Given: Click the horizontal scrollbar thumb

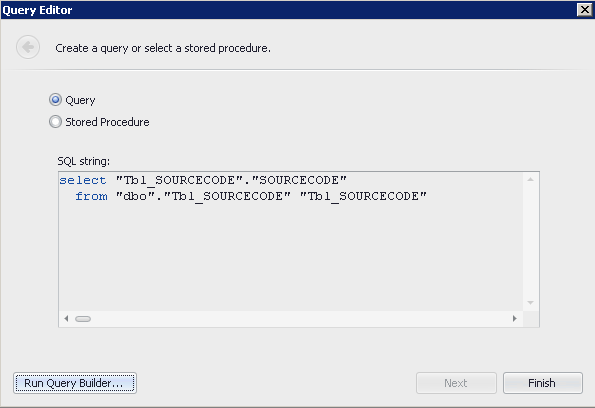Looking at the screenshot, I should pyautogui.click(x=83, y=319).
